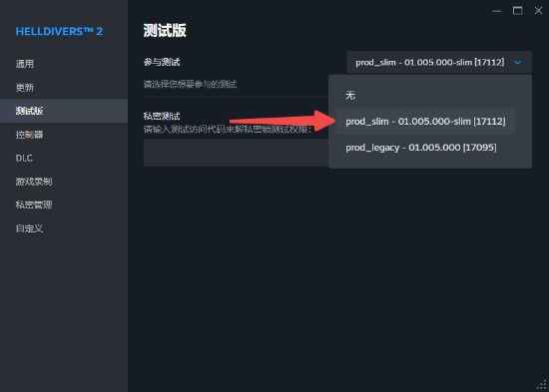The image size is (549, 392).
Task: Select prod_legacy 01.005.000 [17095] option
Action: click(x=425, y=148)
